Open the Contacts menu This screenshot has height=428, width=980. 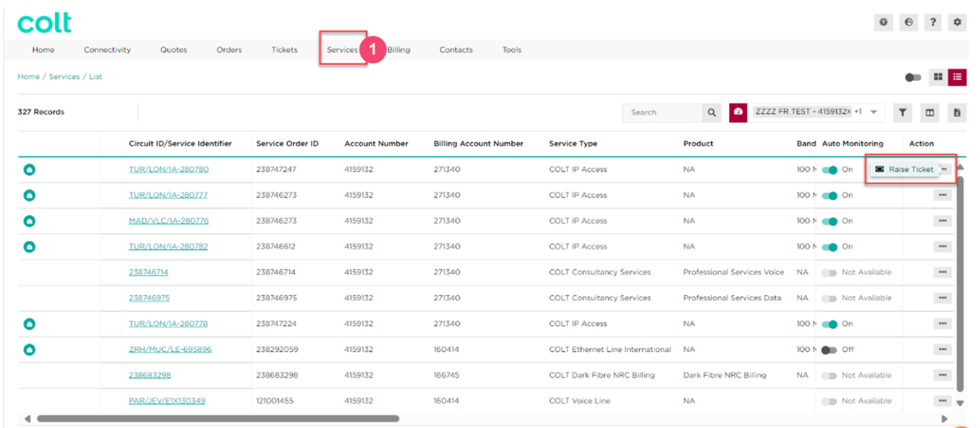[456, 50]
